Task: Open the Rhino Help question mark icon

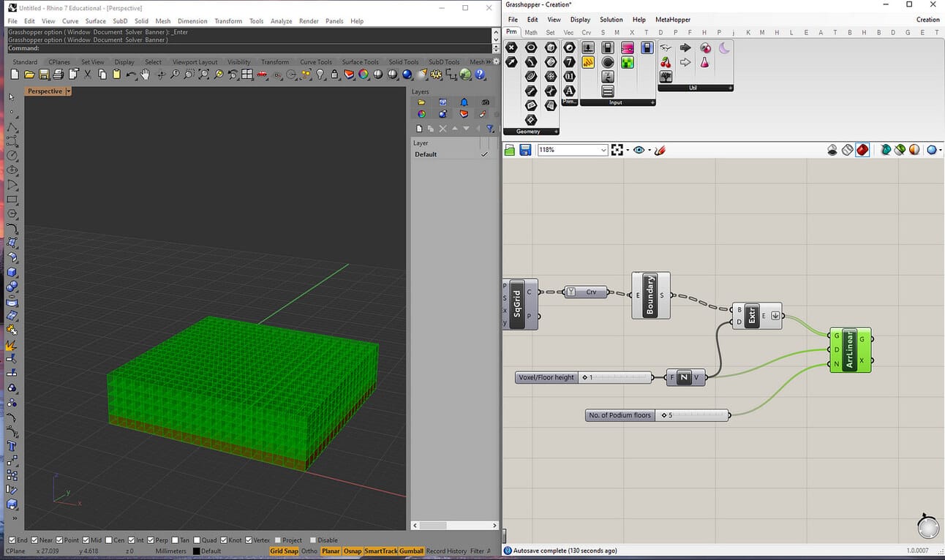Action: click(x=480, y=75)
